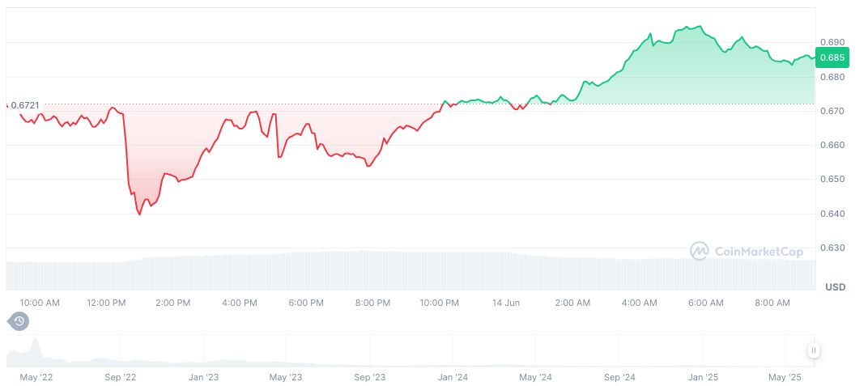The width and height of the screenshot is (868, 386).
Task: Click the CoinMarketCap watermark logo
Action: pos(699,252)
